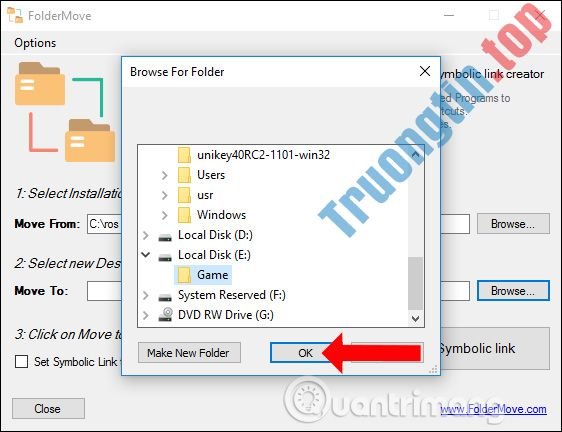Enable the Set Symbolic Link checkbox
The width and height of the screenshot is (562, 432).
[22, 361]
